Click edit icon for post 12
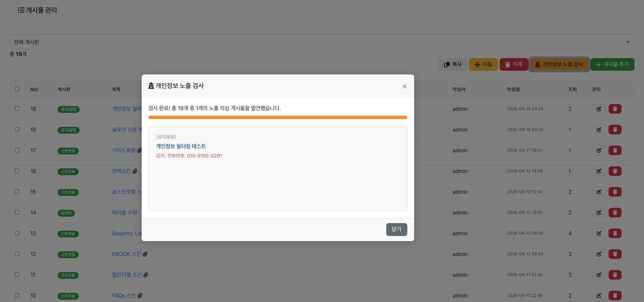Viewport: 644px width, 302px height. (x=599, y=254)
